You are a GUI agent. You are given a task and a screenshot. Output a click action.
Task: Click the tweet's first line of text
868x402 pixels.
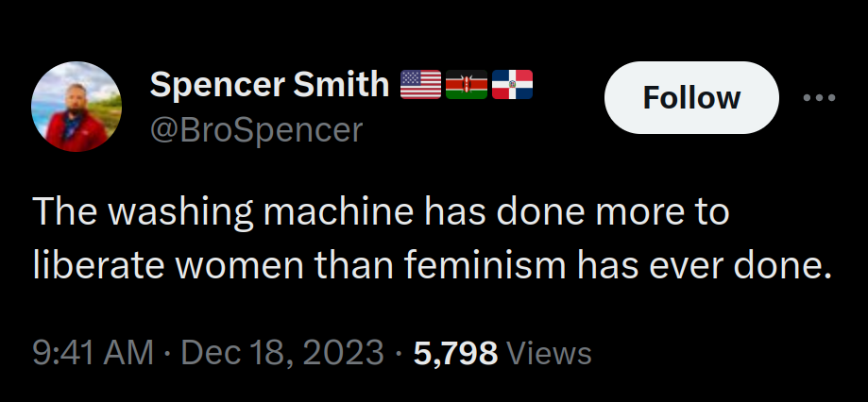tap(381, 211)
